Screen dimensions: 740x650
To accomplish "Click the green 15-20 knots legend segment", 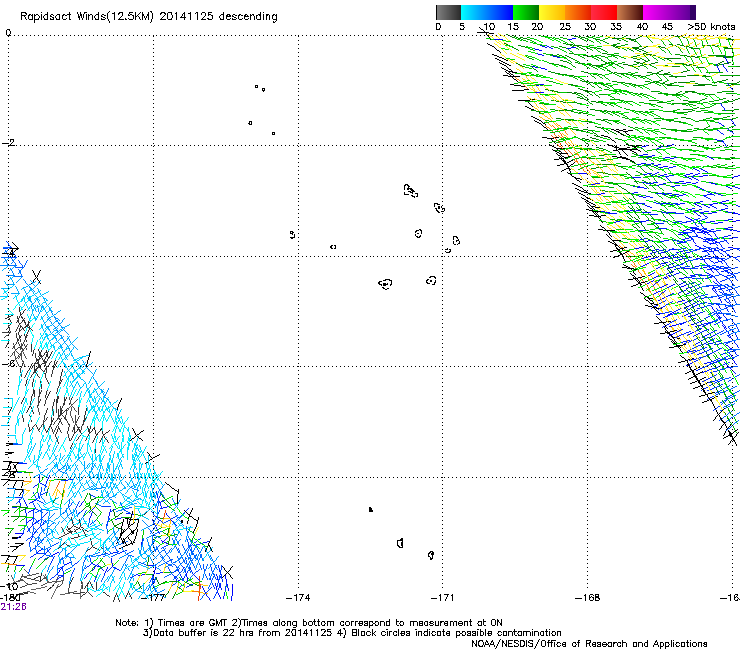I will pyautogui.click(x=526, y=12).
